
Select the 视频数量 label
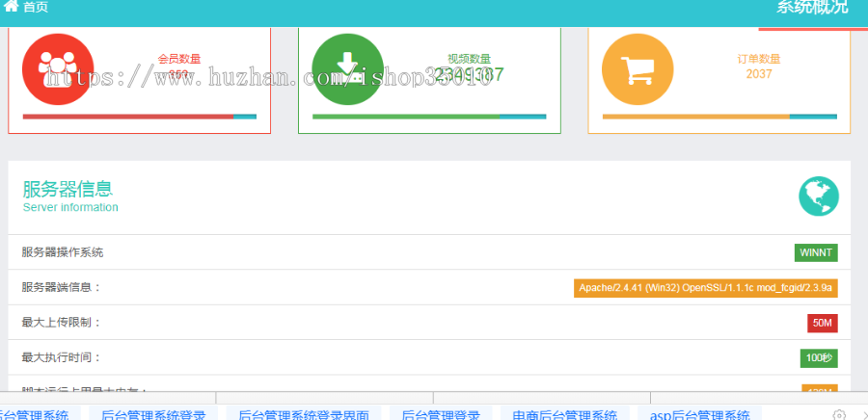point(469,59)
